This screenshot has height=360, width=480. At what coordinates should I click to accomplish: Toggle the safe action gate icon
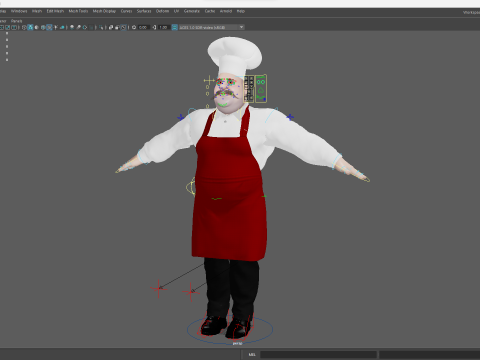coord(7,27)
